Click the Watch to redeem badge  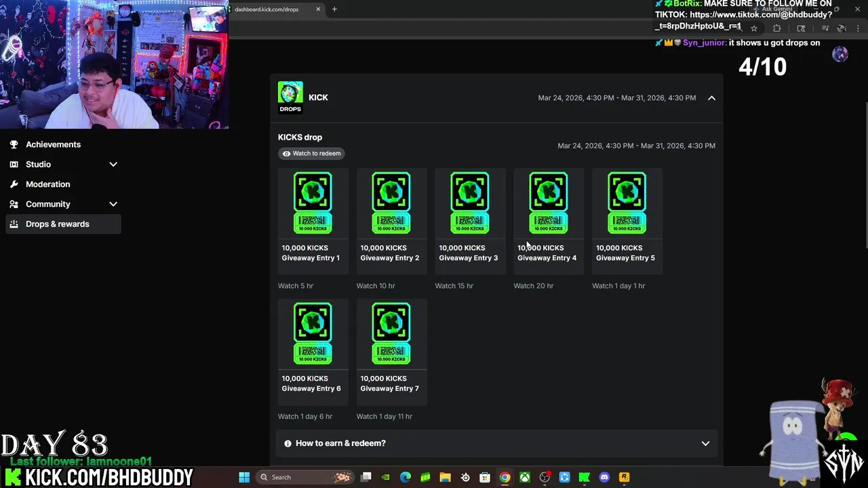coord(312,153)
